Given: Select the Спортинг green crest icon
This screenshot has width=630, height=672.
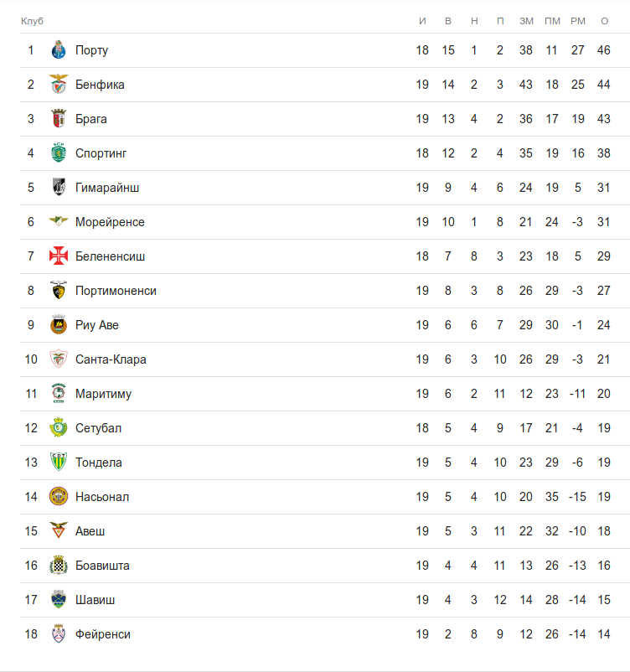Looking at the screenshot, I should (58, 153).
